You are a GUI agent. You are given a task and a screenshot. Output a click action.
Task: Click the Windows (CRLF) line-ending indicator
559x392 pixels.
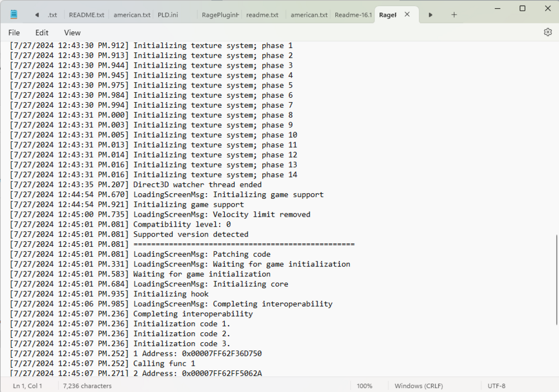click(418, 385)
